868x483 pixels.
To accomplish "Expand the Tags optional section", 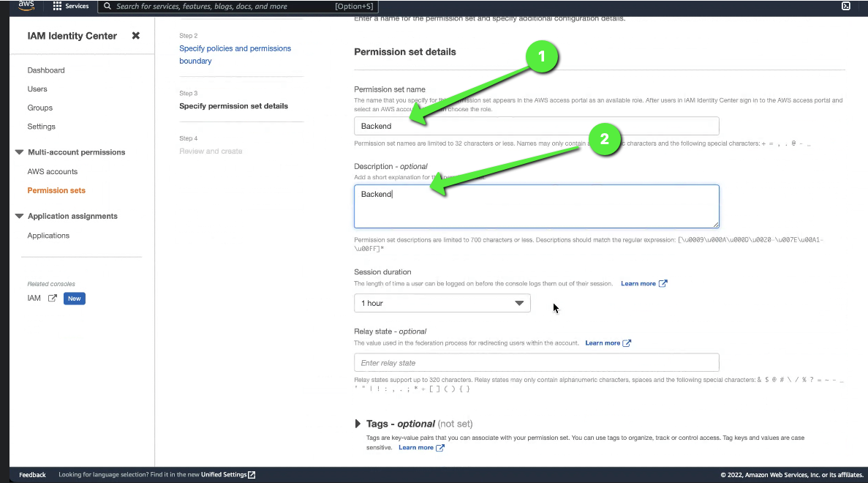I will click(358, 424).
